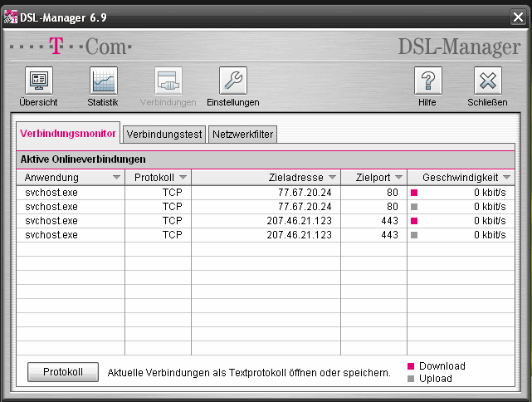Click gray upload marker in second row
532x402 pixels.
pyautogui.click(x=414, y=207)
